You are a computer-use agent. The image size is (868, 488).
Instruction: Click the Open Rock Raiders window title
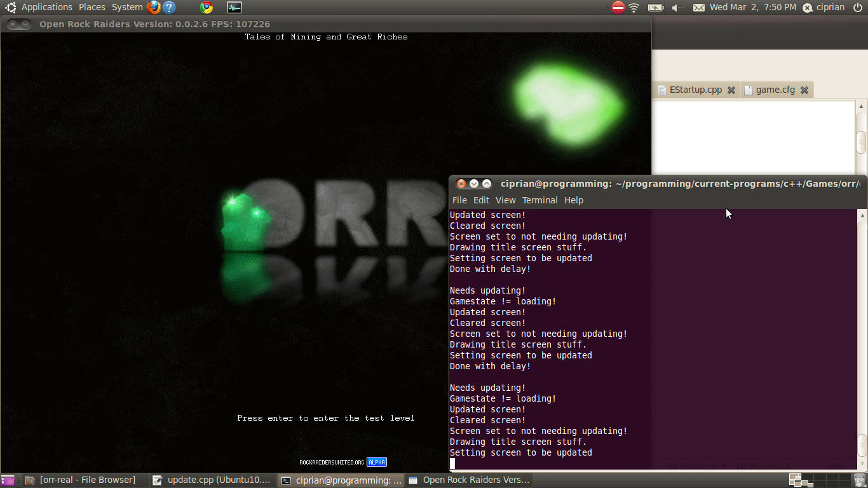click(x=154, y=24)
